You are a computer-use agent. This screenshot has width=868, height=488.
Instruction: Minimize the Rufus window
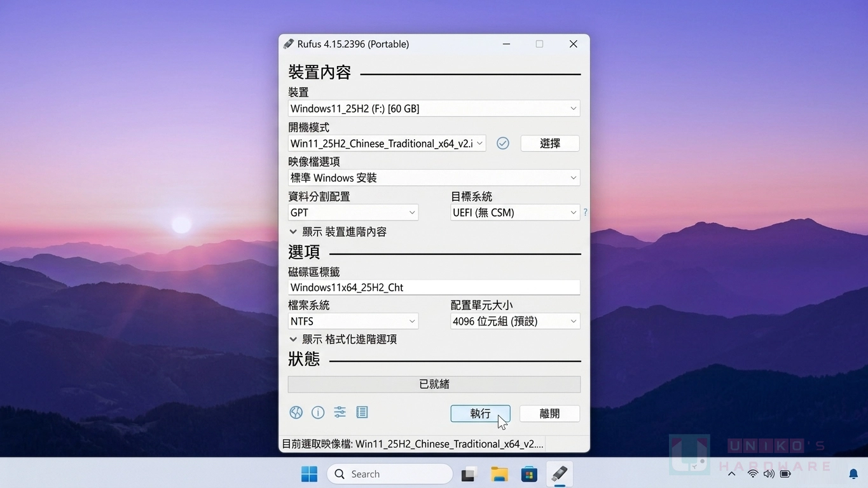tap(507, 44)
